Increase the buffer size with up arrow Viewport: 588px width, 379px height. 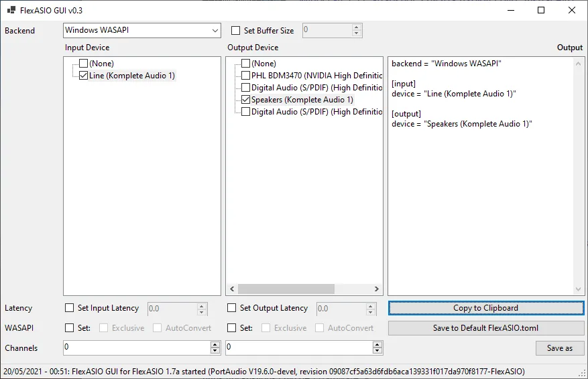coord(357,27)
